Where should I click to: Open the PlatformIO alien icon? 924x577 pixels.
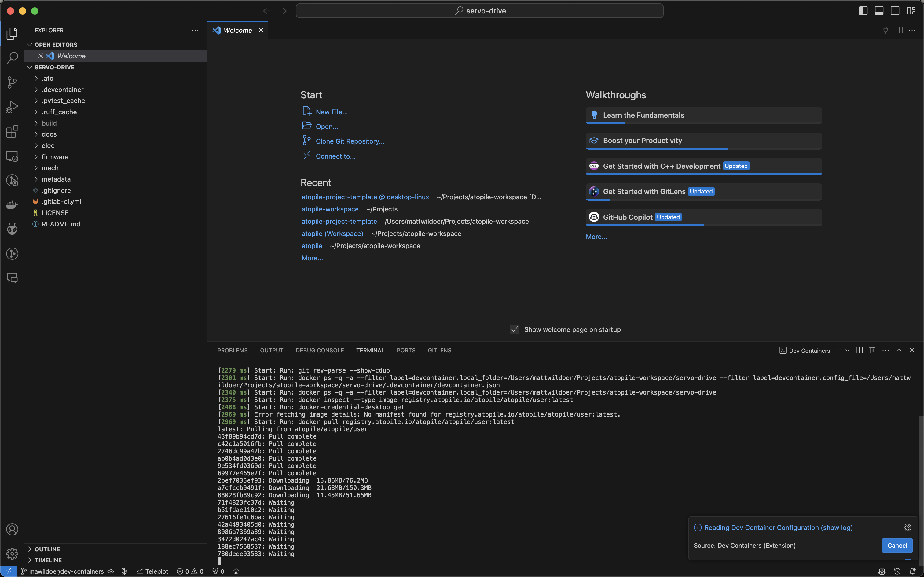[12, 229]
